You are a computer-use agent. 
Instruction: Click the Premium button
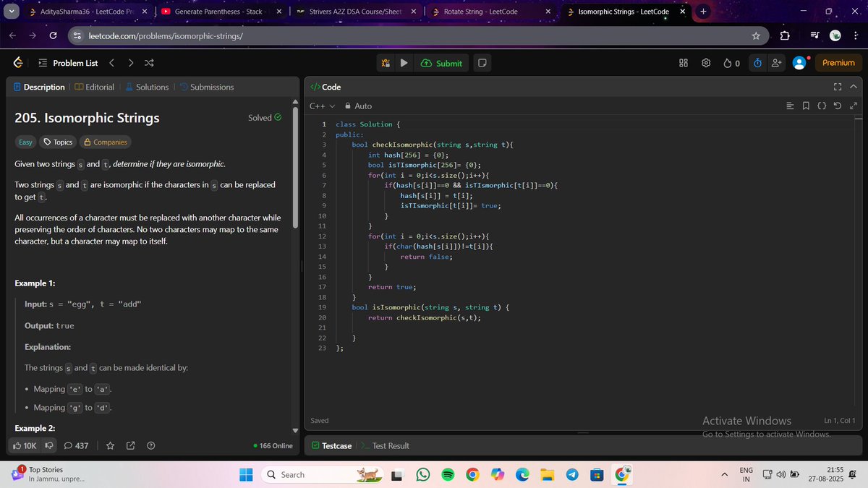tap(838, 63)
